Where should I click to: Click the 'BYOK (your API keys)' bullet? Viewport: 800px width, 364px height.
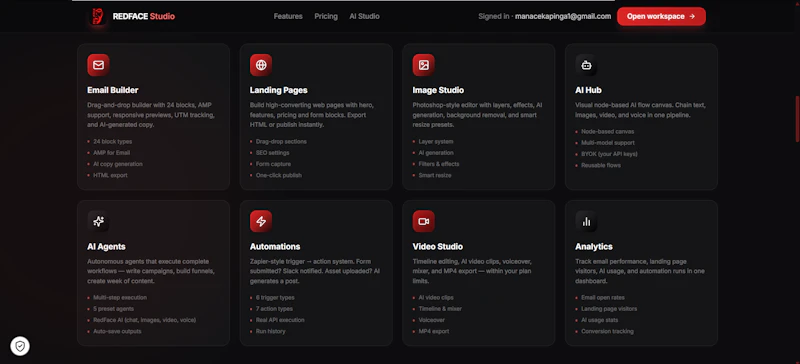coord(606,154)
